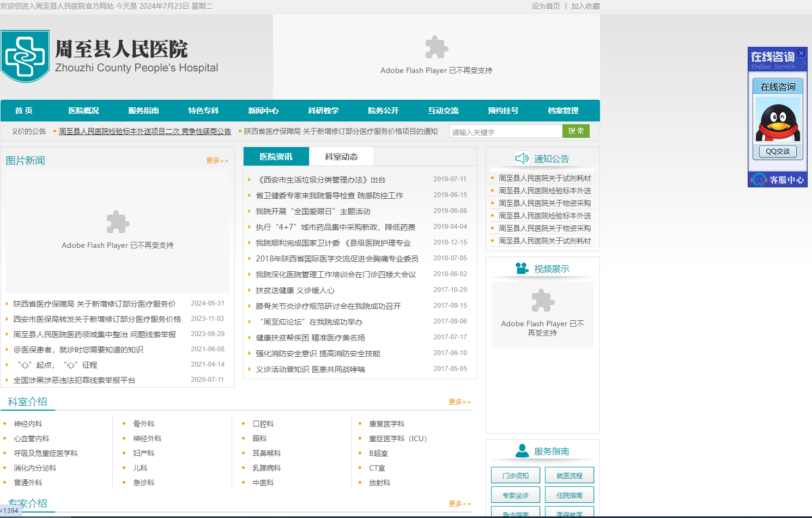Open the 重症医学科（ICU）department link
Image resolution: width=812 pixels, height=518 pixels.
(398, 438)
